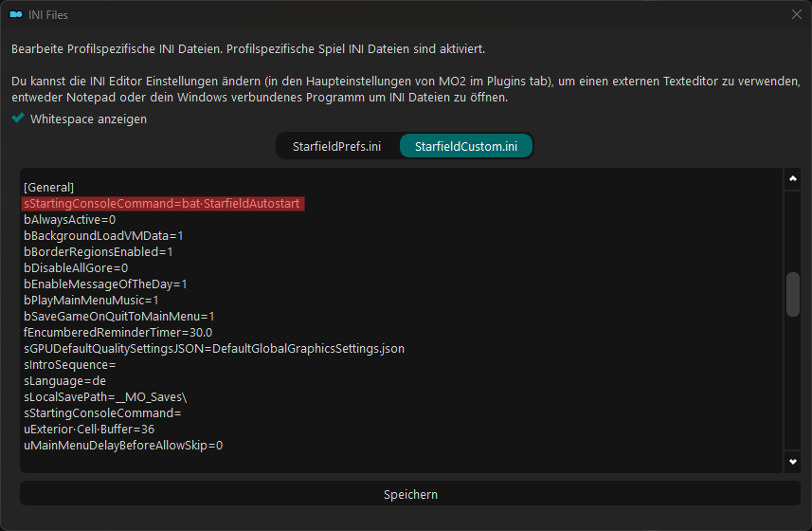Screen dimensions: 812x531
Task: Click the empty sStartingConsoleCommand= line
Action: [x=102, y=412]
